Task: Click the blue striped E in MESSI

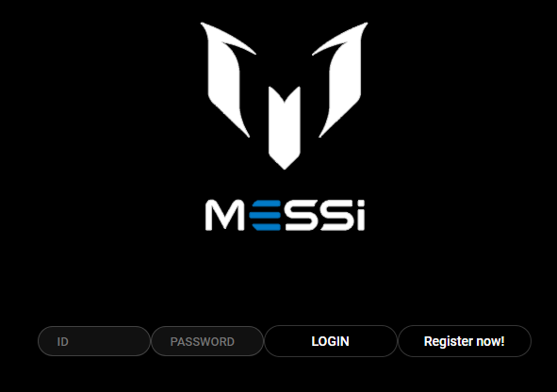Action: [x=265, y=215]
